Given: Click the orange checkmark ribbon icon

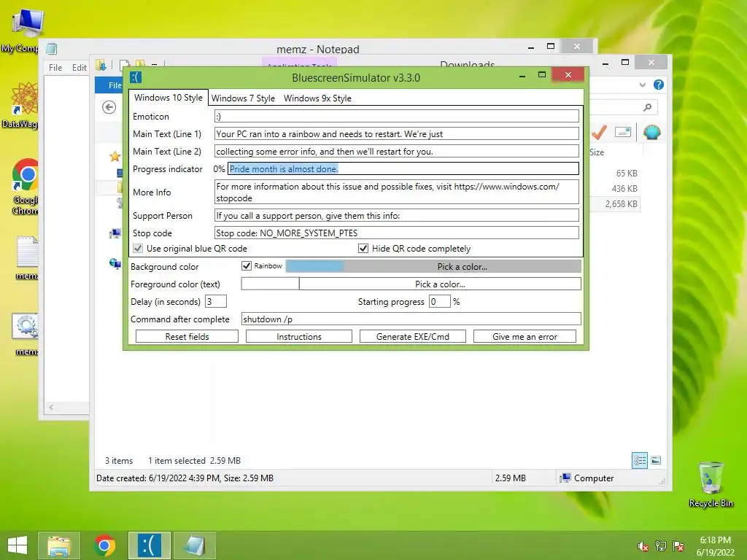Looking at the screenshot, I should tap(600, 132).
